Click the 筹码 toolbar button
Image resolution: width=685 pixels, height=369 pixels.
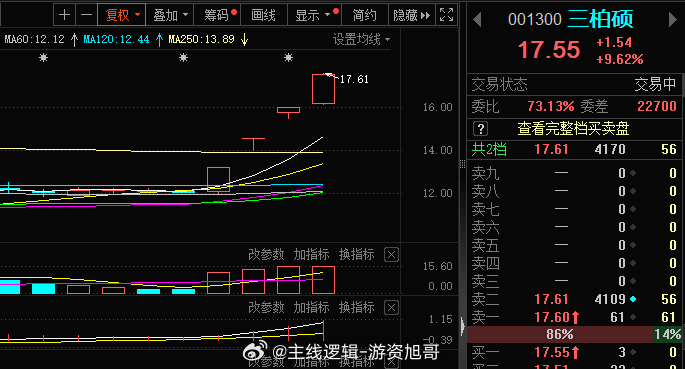(x=217, y=15)
